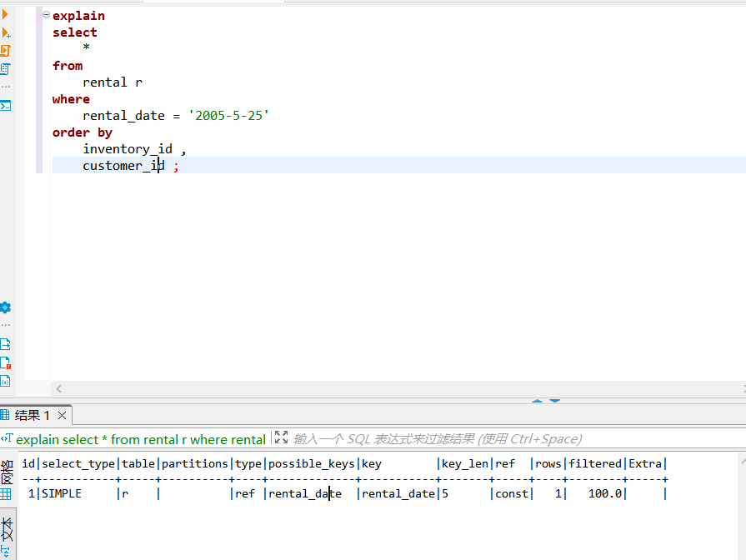Close the 结果 1 results tab
Viewport: 746px width, 560px height.
pos(63,415)
